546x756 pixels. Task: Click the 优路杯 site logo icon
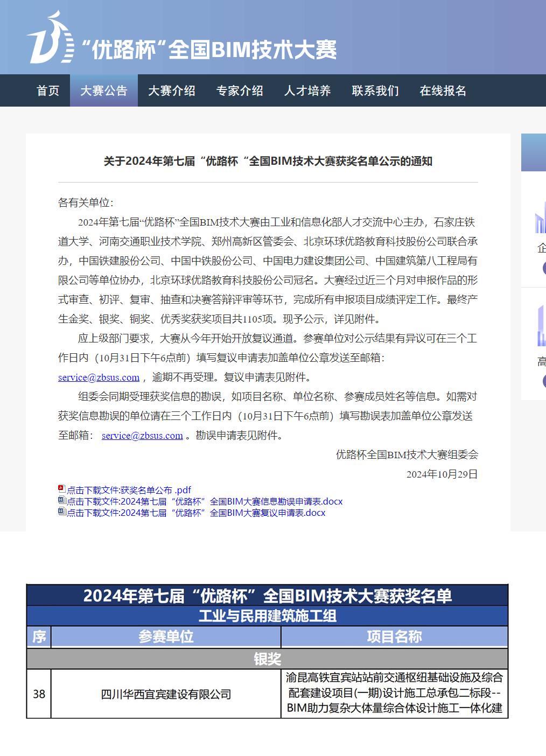click(x=50, y=38)
